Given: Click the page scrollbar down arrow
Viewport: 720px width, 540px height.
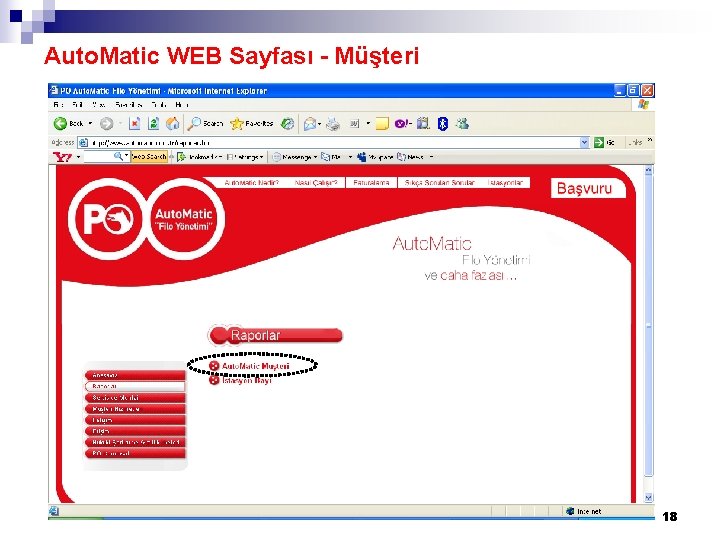Looking at the screenshot, I should click(x=648, y=497).
